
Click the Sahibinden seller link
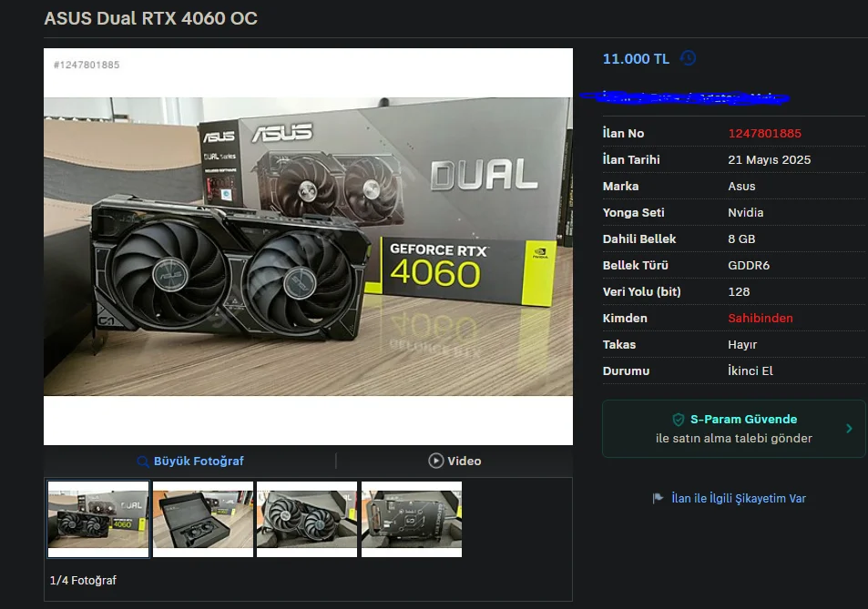(760, 318)
